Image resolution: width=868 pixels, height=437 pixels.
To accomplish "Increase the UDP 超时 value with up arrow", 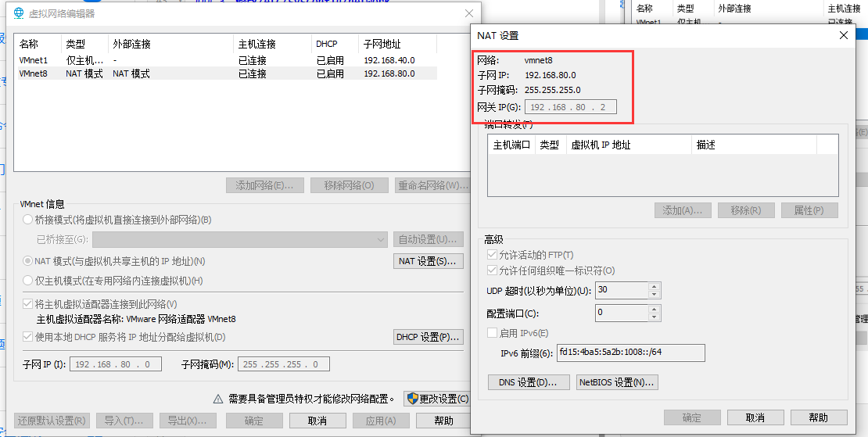I will click(x=655, y=286).
